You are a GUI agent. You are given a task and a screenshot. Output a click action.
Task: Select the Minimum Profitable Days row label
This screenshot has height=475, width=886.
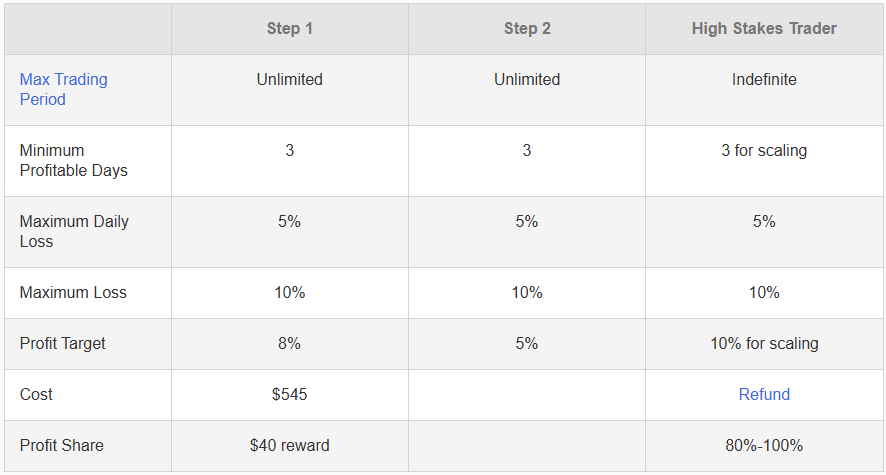point(73,160)
